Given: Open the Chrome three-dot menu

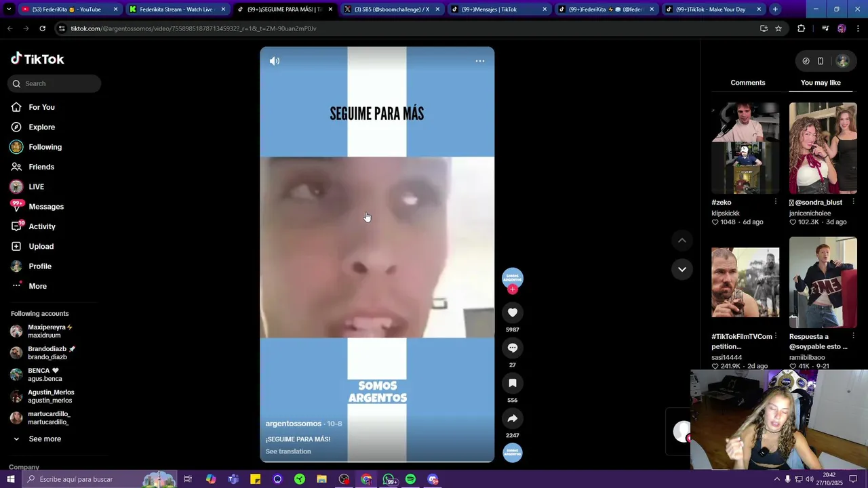Looking at the screenshot, I should [x=858, y=28].
